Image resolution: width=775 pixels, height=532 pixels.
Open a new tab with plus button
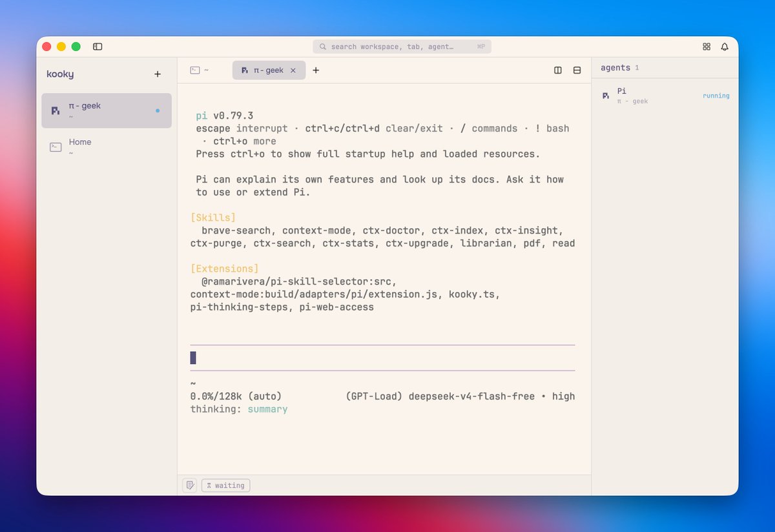click(x=316, y=70)
